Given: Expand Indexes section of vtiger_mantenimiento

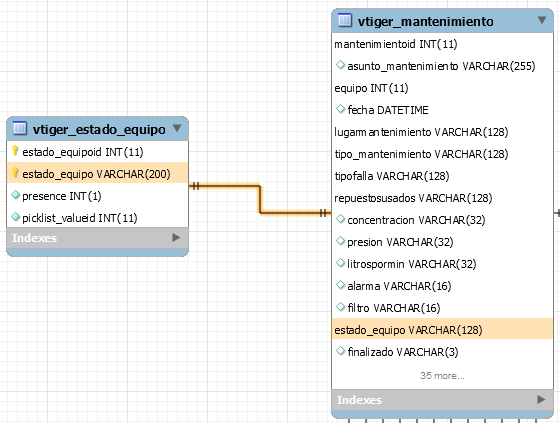Looking at the screenshot, I should pyautogui.click(x=541, y=399).
